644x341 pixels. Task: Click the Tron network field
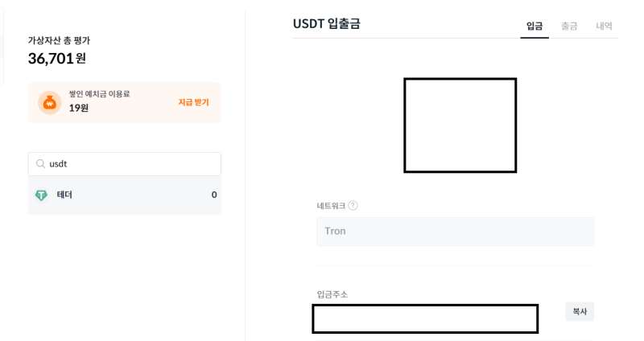point(455,232)
